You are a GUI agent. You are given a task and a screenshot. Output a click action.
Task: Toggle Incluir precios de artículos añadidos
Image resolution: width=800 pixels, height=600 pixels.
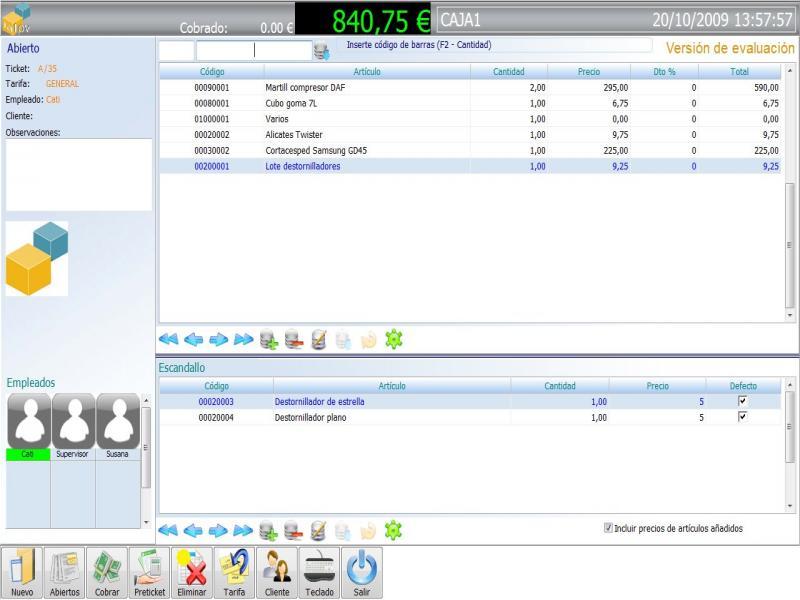pyautogui.click(x=608, y=528)
